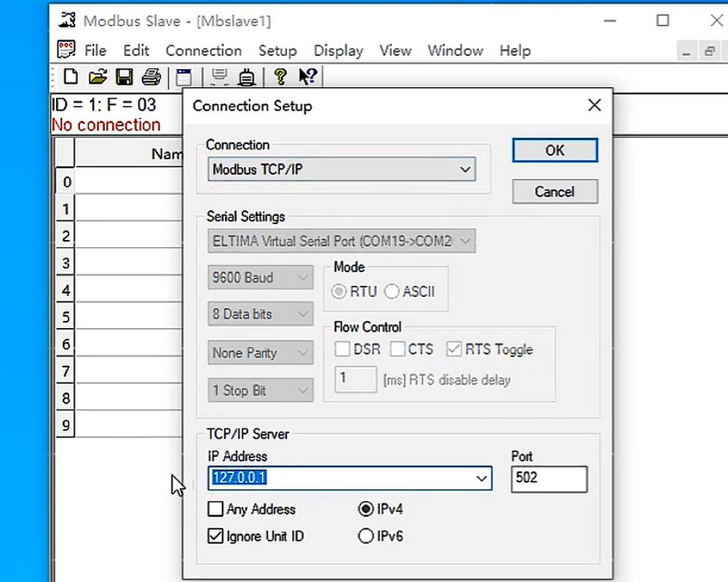Click the Print toolbar icon

tap(149, 76)
